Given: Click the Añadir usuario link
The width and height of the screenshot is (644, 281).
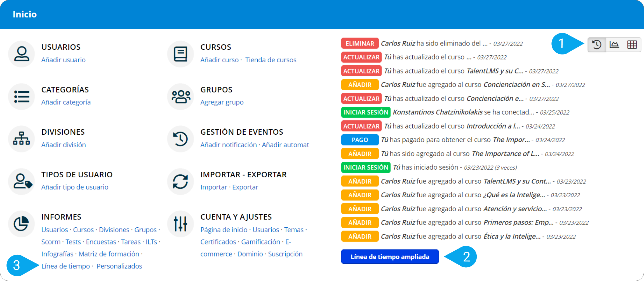Looking at the screenshot, I should pos(64,60).
